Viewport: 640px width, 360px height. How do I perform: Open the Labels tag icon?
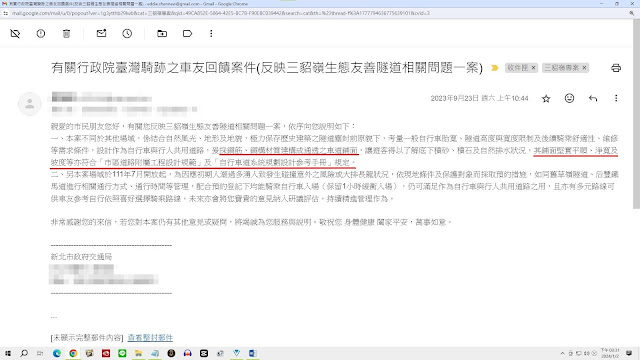tap(187, 33)
